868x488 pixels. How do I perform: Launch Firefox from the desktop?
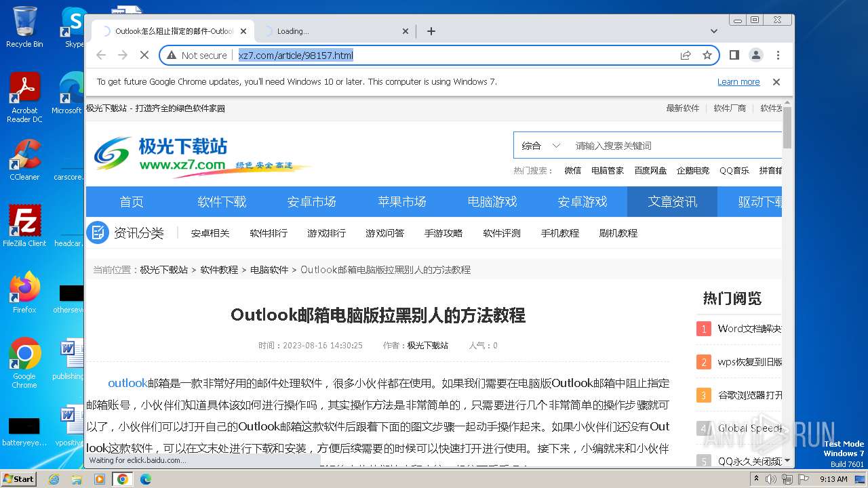click(24, 292)
